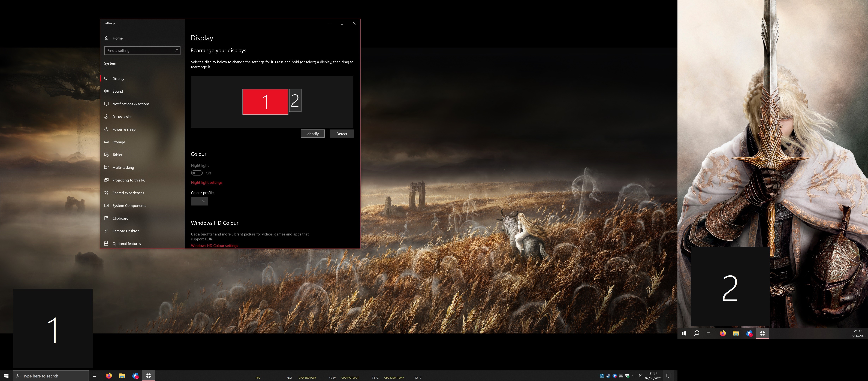Open Remote Desktop icon entry
Screen dimensions: 868x381
pos(107,231)
